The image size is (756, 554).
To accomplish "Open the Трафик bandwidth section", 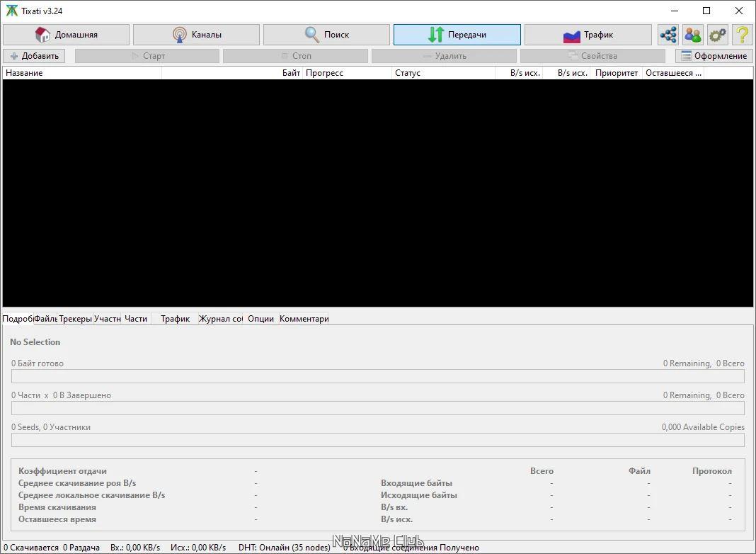I will (588, 35).
